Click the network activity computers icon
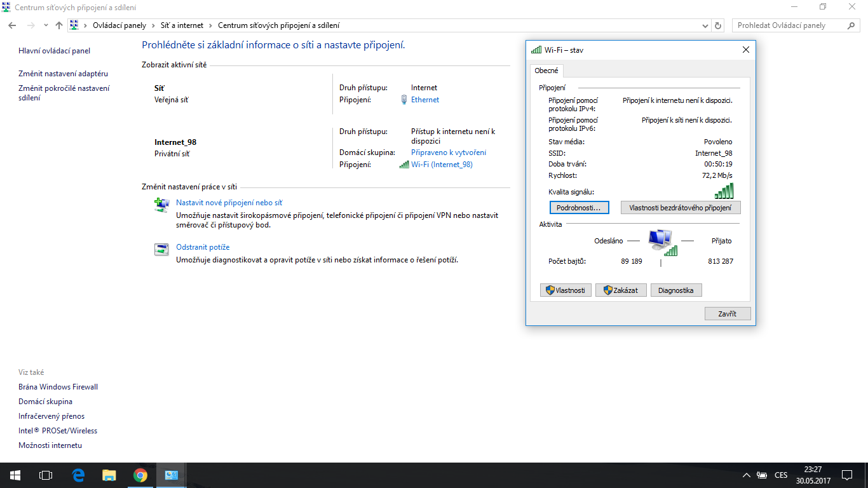Screen dimensions: 868x488 tap(661, 242)
